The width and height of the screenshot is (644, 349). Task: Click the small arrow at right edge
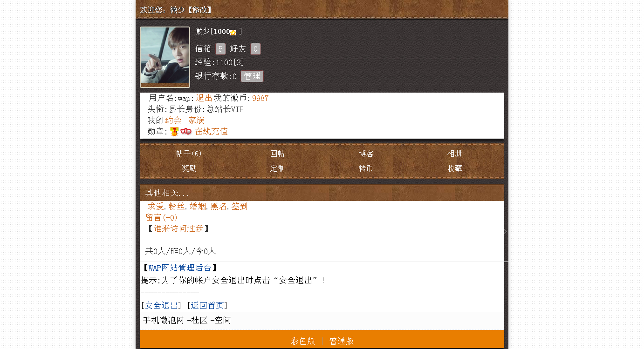505,231
